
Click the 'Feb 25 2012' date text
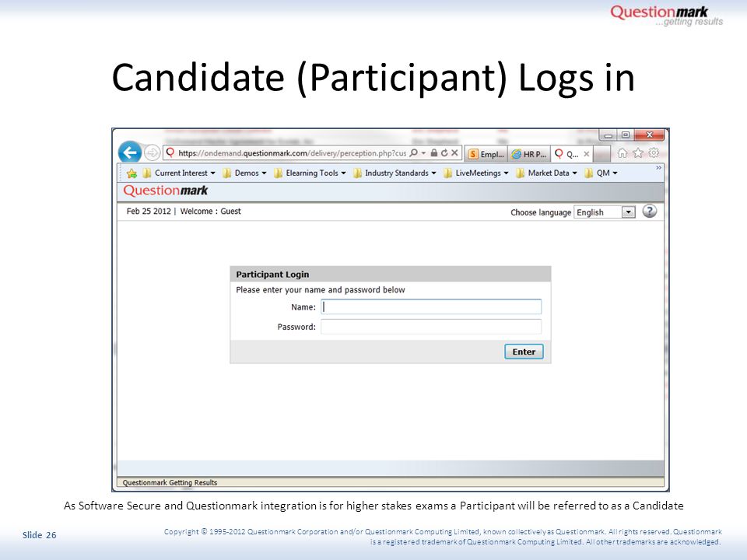pos(149,211)
